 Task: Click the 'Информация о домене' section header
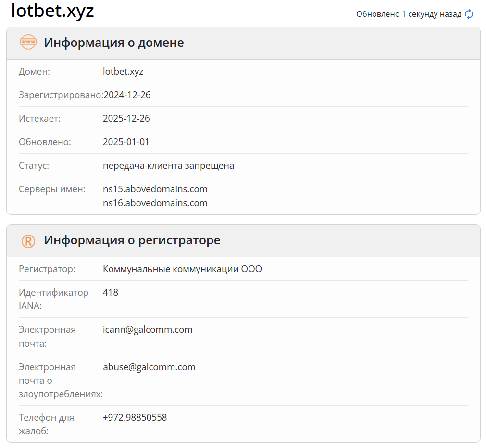114,42
